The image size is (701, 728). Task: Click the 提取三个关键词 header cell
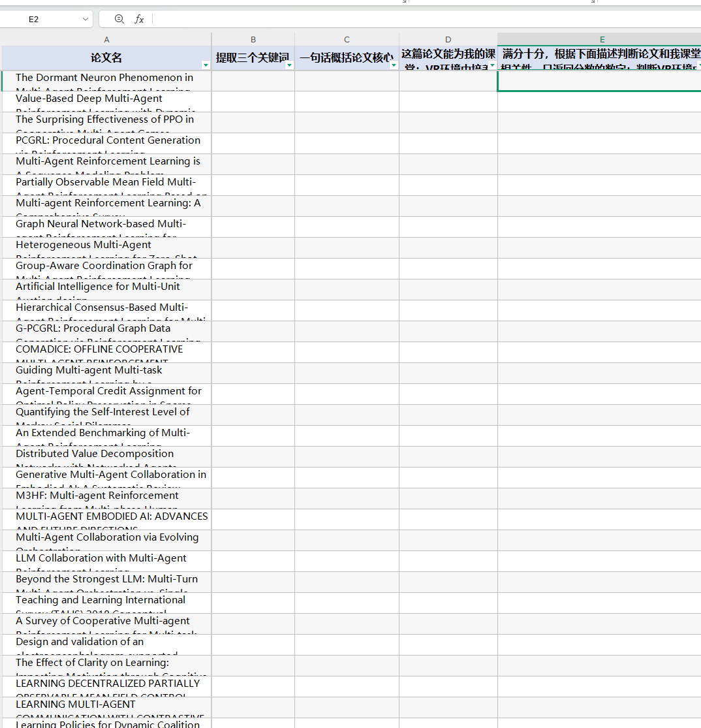[253, 58]
